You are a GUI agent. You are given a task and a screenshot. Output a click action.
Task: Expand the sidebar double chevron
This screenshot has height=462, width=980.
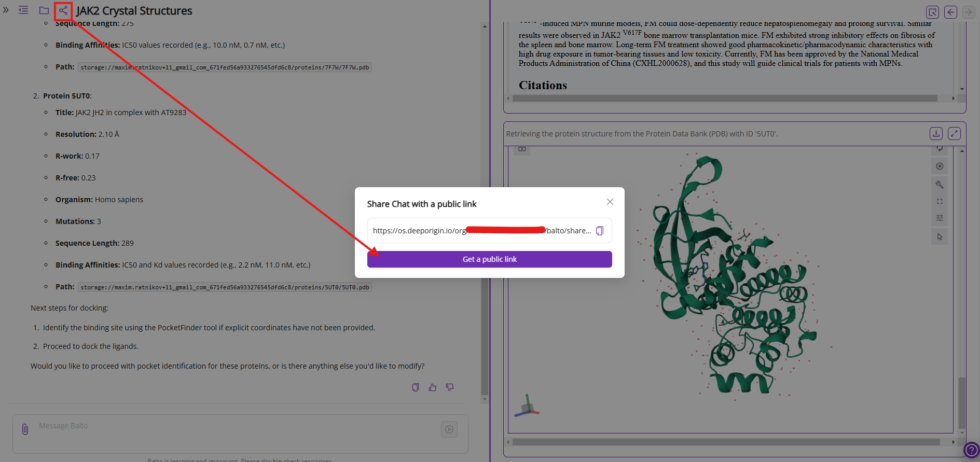pyautogui.click(x=6, y=10)
